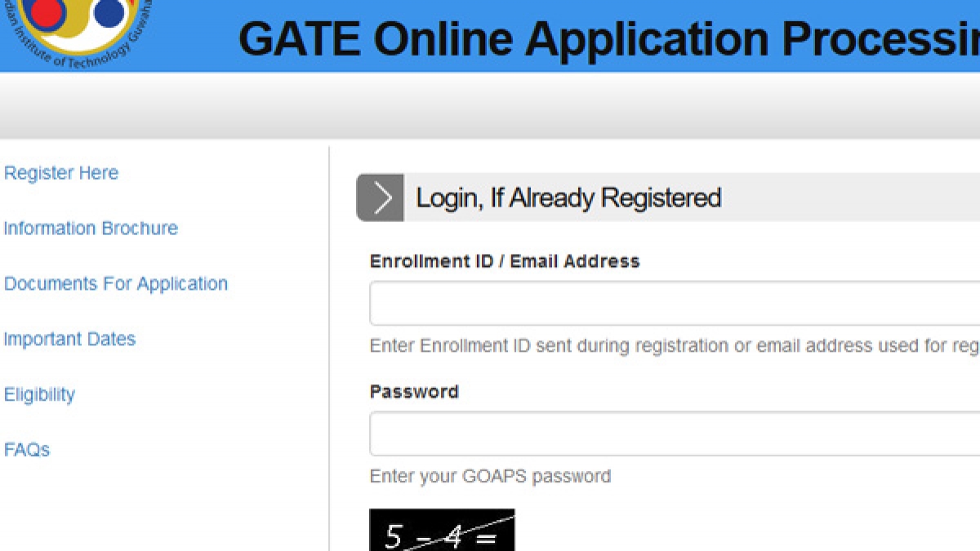Click the Enrollment ID / Email Address input field
The height and width of the screenshot is (551, 980).
tap(653, 302)
